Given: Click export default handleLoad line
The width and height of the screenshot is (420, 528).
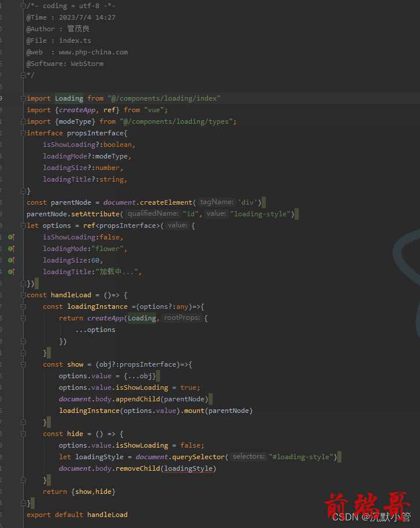Looking at the screenshot, I should pyautogui.click(x=77, y=515).
